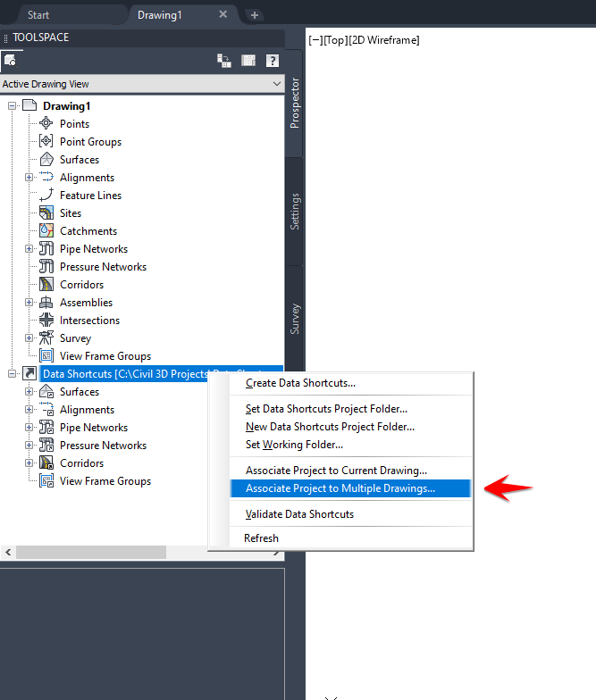Choose Validate Data Shortcuts
Screen dimensions: 596x700
pyautogui.click(x=351, y=514)
